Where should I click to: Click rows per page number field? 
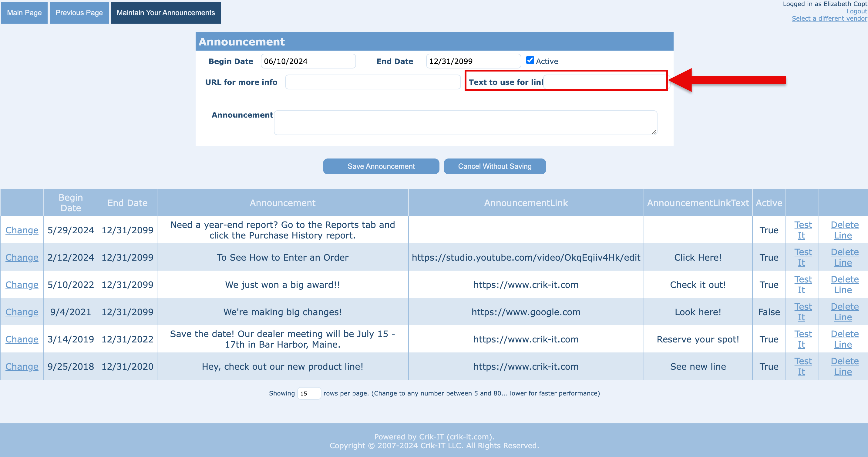pyautogui.click(x=309, y=393)
